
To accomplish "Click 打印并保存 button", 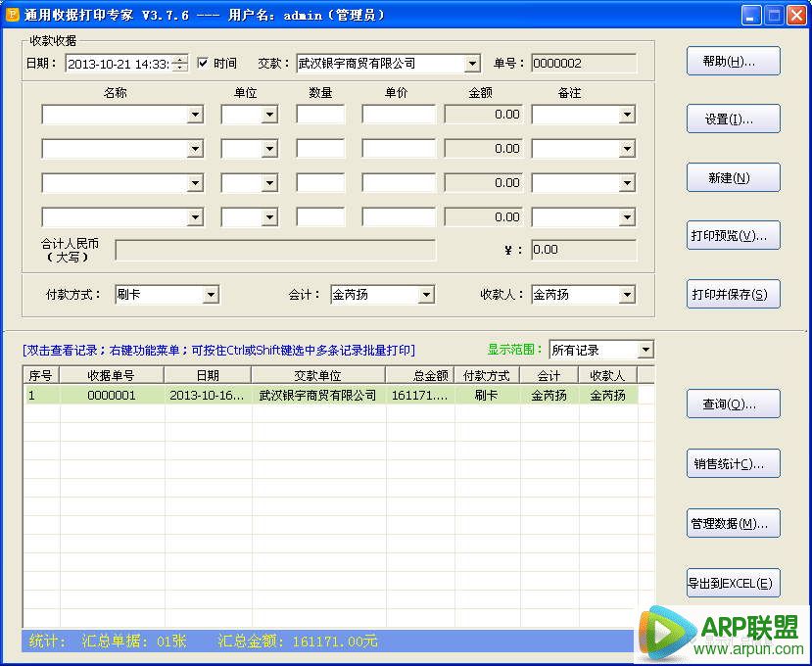I will pos(732,294).
